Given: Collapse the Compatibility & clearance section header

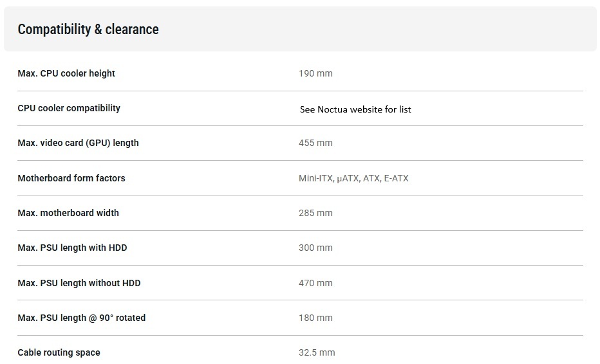Looking at the screenshot, I should coord(88,30).
